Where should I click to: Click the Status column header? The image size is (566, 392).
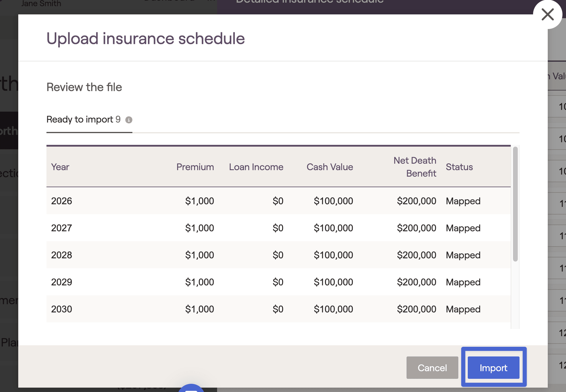[459, 167]
